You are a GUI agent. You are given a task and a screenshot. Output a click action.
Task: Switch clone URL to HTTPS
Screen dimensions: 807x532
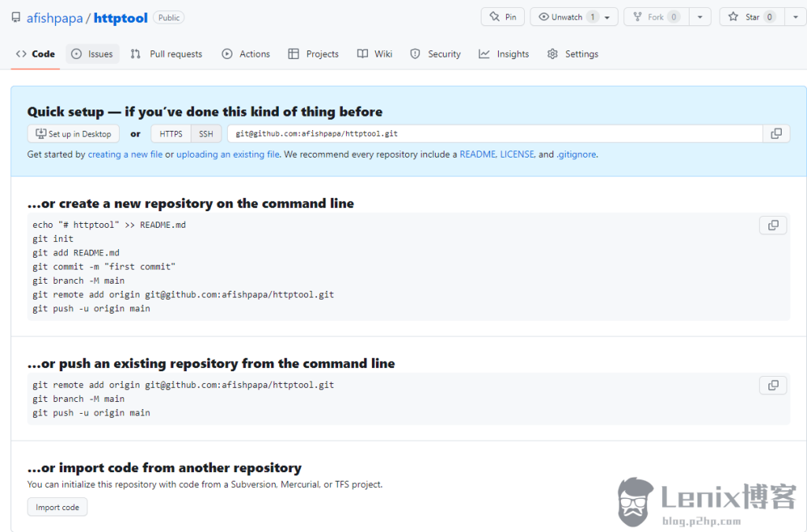click(x=171, y=134)
